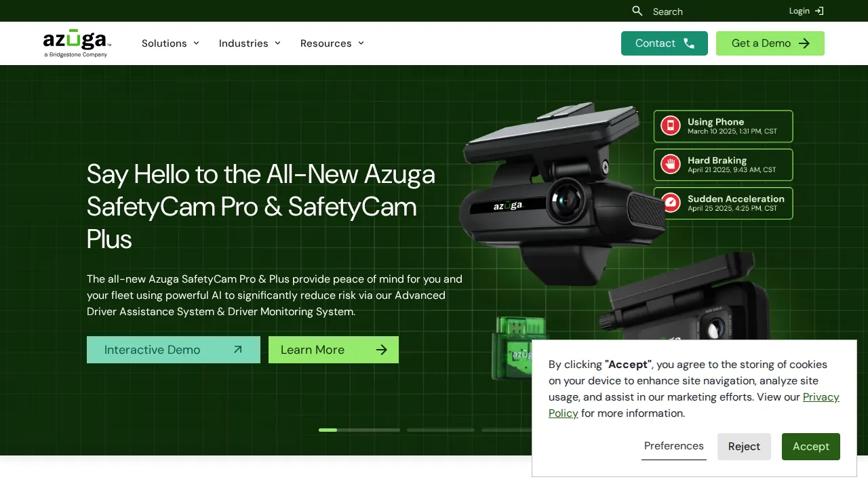Click the diagonal arrow on Interactive Demo
This screenshot has width=868, height=488.
coord(237,350)
